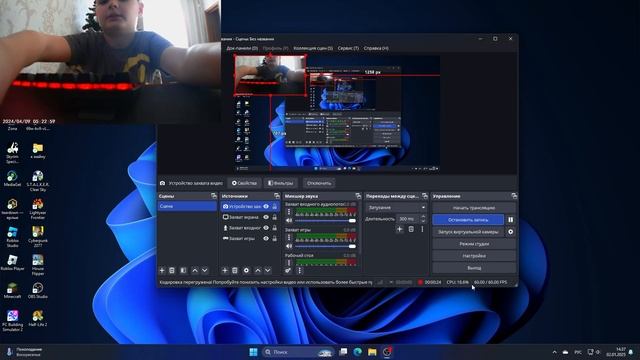Open options dots for game capture audio
The width and height of the screenshot is (640, 360).
point(289,238)
